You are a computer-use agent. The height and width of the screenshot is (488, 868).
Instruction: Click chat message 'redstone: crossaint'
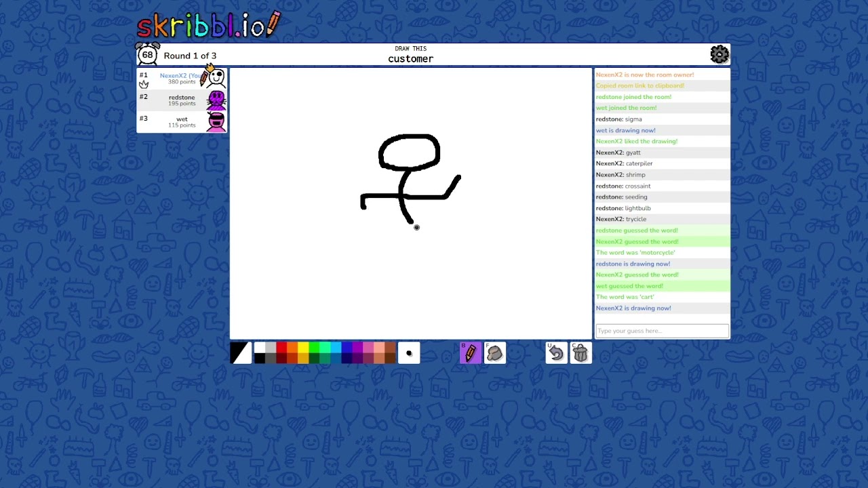tap(623, 186)
